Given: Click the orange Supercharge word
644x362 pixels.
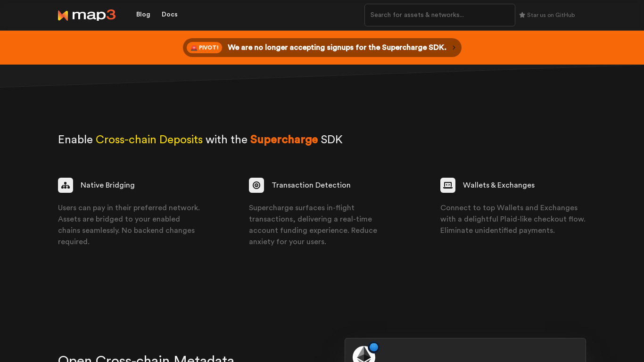Looking at the screenshot, I should pos(284,140).
